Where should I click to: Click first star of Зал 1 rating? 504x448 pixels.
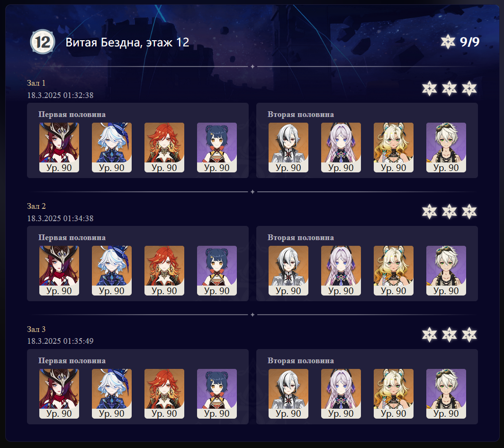430,89
